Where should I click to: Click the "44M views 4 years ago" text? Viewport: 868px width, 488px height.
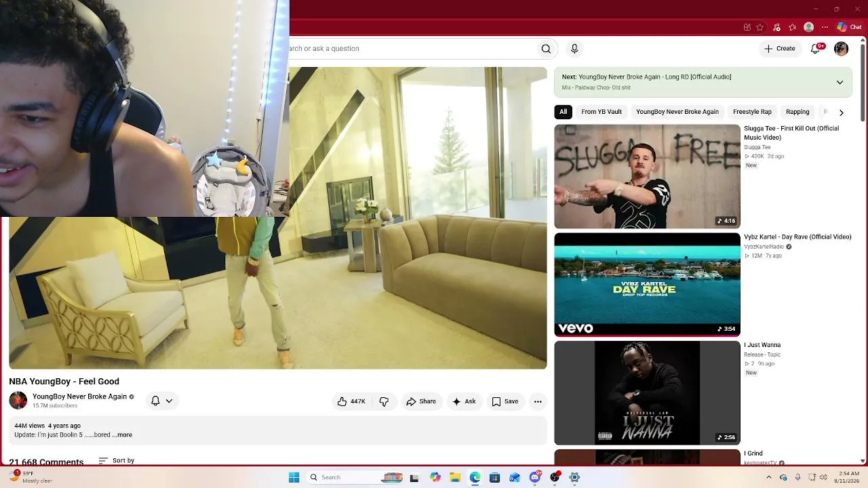click(x=47, y=426)
